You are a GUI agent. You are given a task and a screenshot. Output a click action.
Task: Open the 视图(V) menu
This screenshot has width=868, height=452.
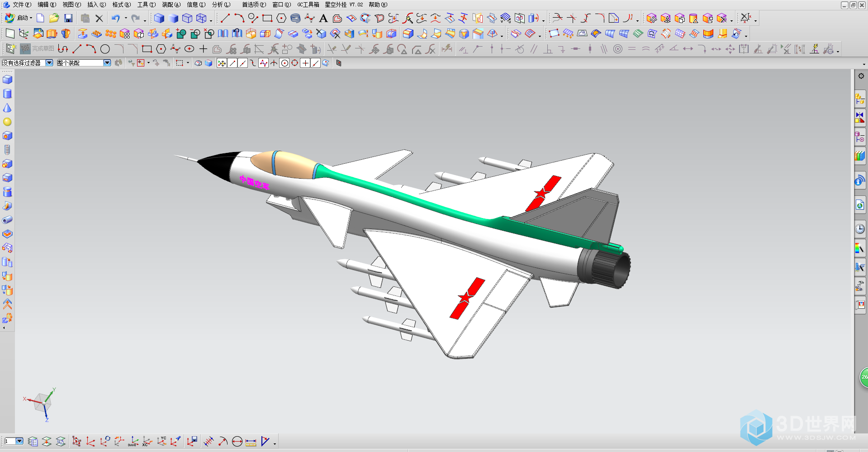point(72,5)
